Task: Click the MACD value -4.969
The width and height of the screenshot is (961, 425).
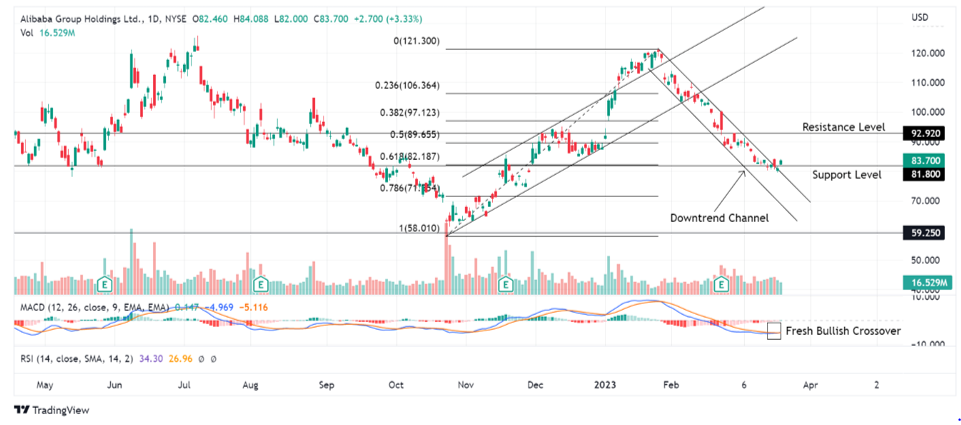Action: (221, 307)
